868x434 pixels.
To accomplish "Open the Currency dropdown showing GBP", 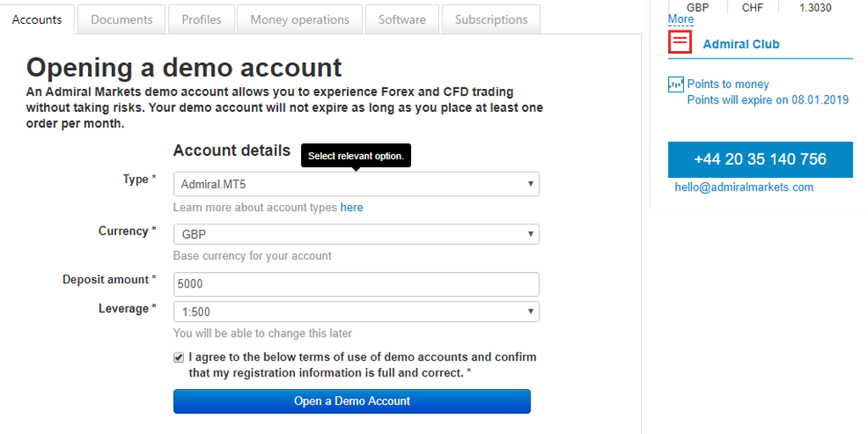I will (356, 234).
